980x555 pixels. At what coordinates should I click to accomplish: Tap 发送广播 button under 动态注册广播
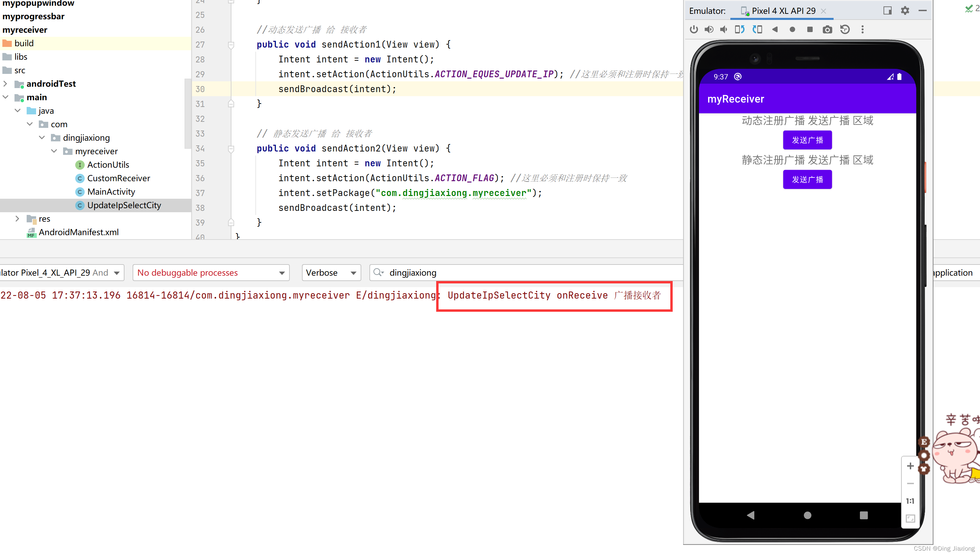(807, 140)
